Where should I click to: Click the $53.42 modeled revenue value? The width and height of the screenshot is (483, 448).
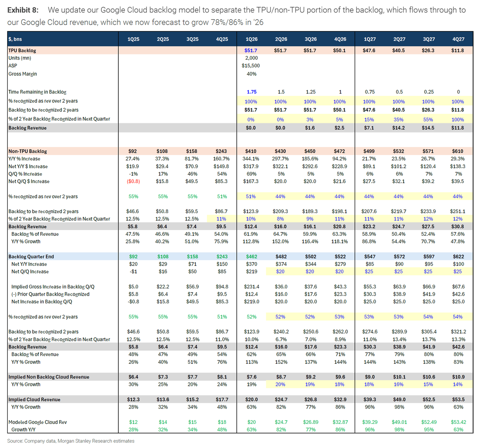pos(458,422)
